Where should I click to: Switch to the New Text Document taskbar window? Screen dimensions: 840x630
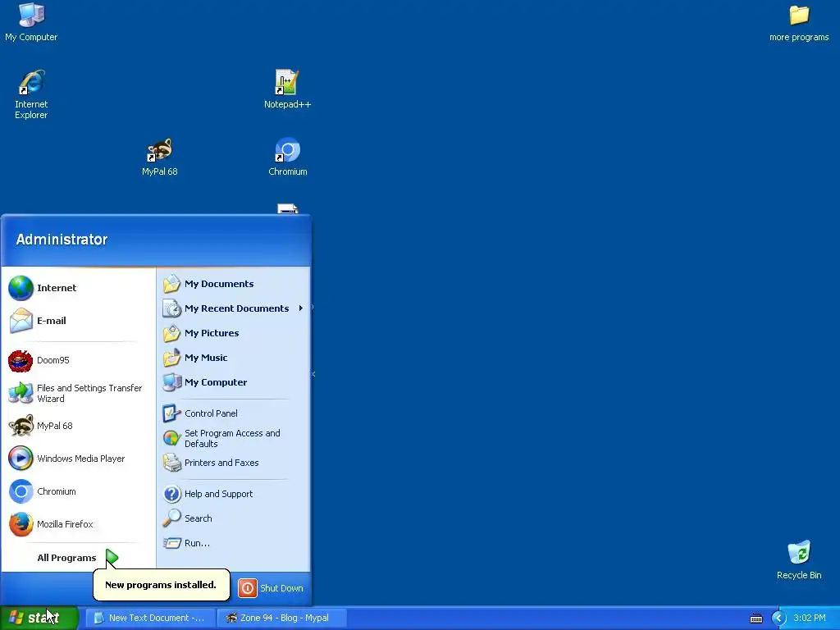pos(151,618)
